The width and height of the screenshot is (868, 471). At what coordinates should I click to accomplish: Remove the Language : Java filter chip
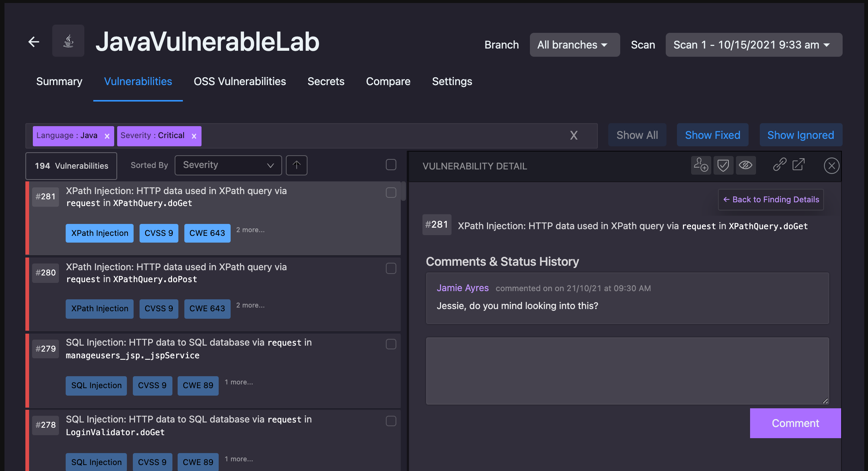(x=107, y=136)
